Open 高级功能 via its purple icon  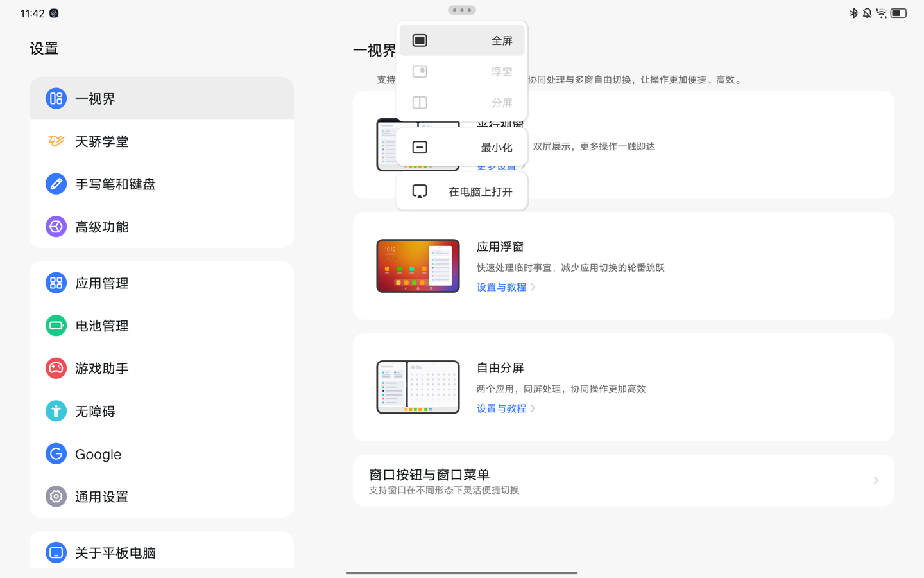coord(56,227)
